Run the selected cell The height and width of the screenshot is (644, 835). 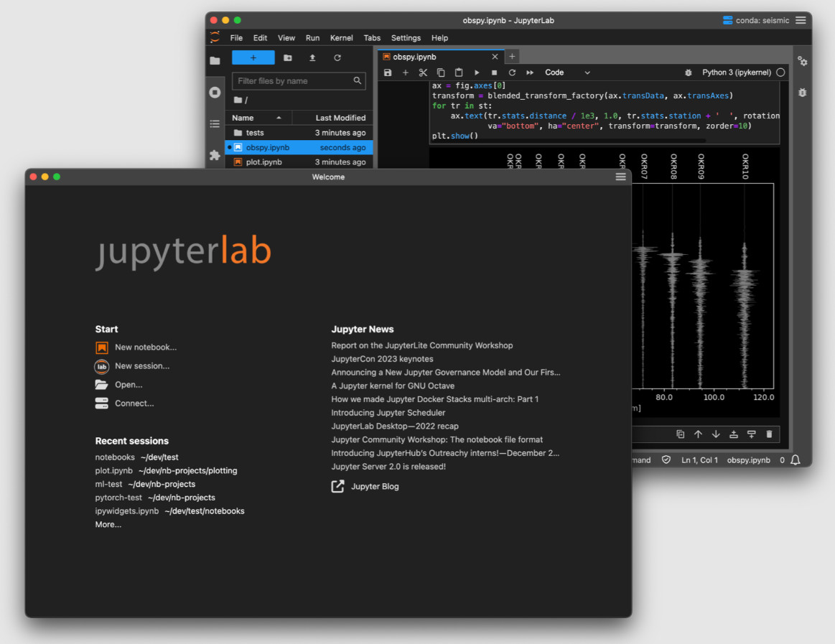pos(477,73)
